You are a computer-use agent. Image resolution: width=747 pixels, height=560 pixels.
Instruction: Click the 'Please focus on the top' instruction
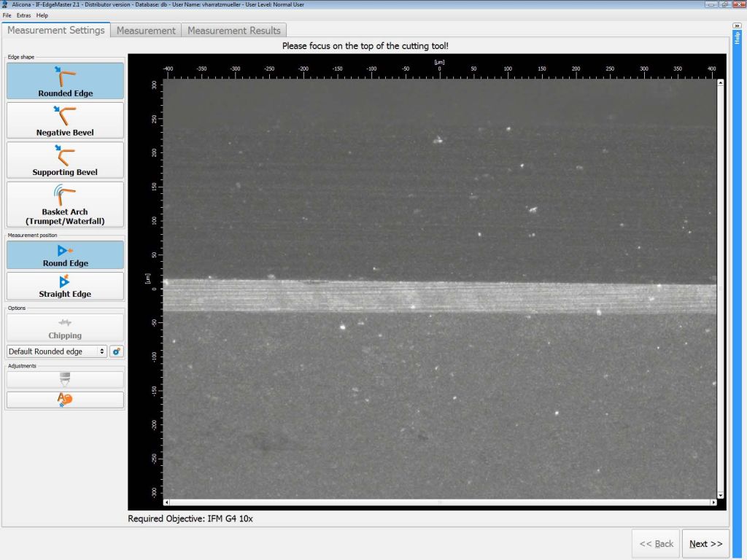tap(365, 46)
